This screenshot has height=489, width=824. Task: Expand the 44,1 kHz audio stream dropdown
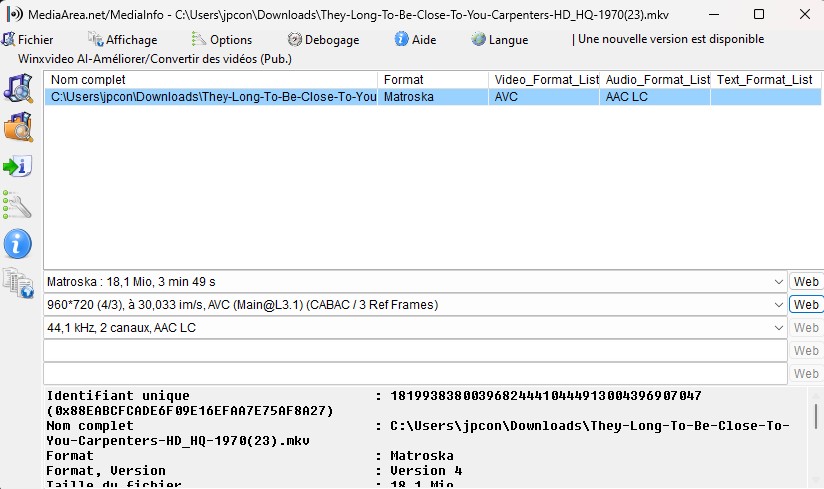point(780,328)
